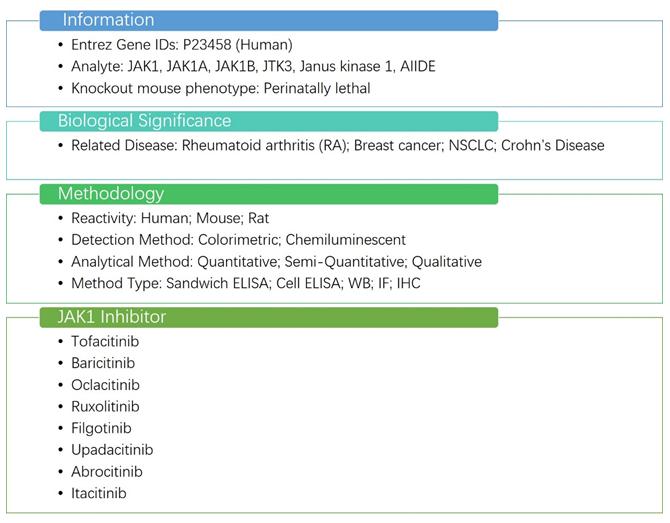Open the Methodology section header
670x523 pixels.
(111, 193)
